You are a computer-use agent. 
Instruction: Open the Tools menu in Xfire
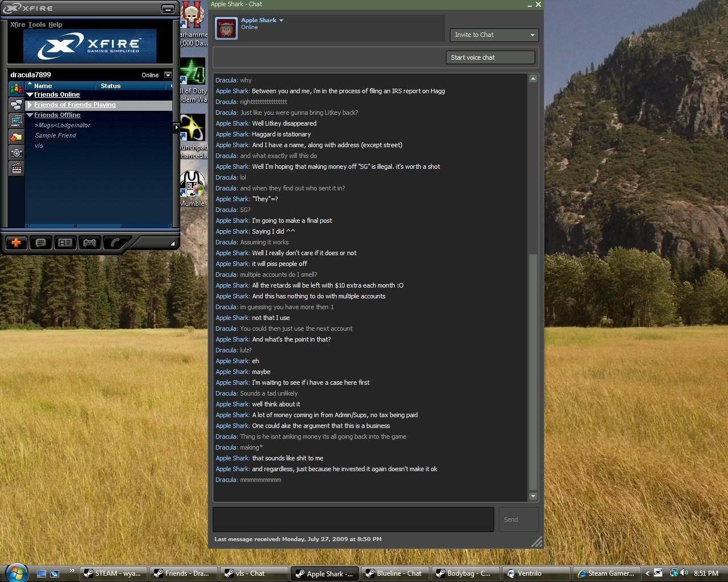pyautogui.click(x=36, y=24)
